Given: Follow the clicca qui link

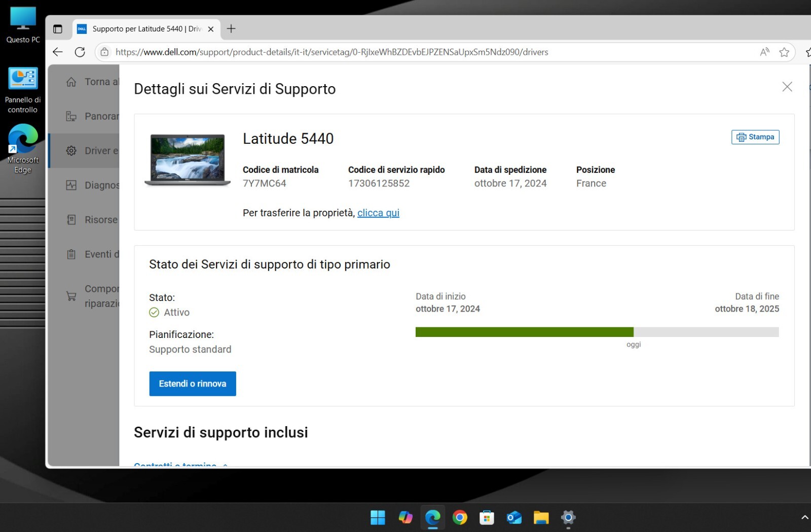Looking at the screenshot, I should [x=378, y=213].
